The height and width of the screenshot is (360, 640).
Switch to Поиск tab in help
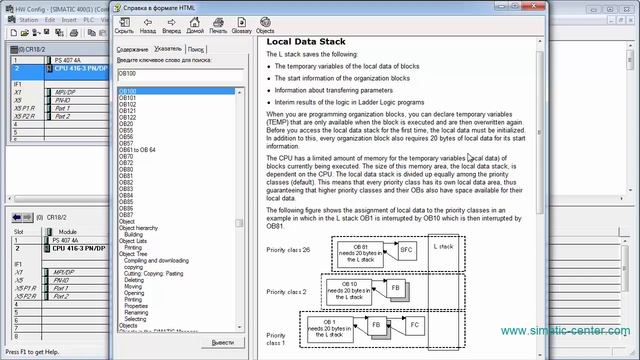[x=196, y=49]
